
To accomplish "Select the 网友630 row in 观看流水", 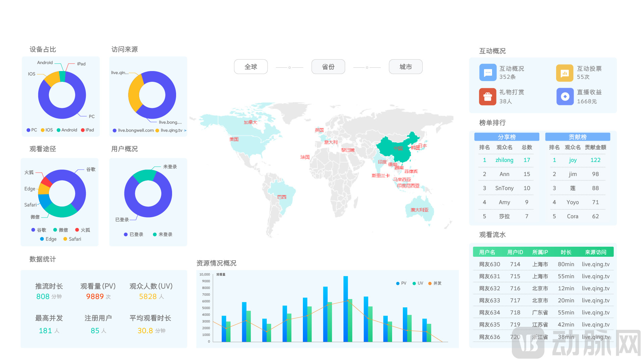I will [x=543, y=264].
